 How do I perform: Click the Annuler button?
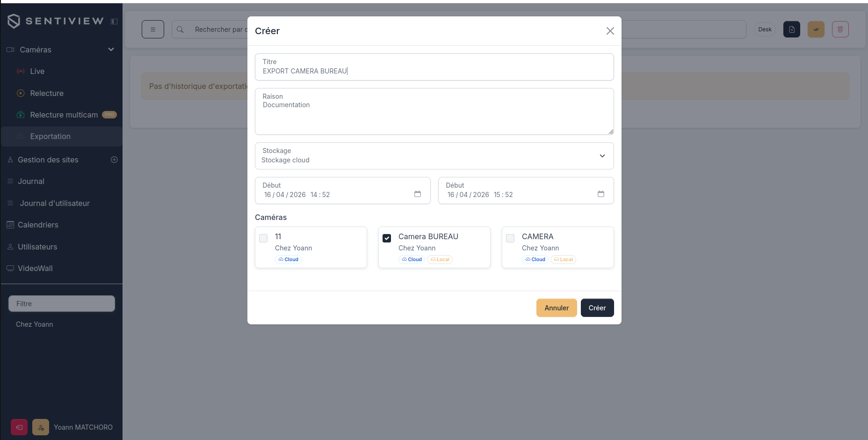tap(557, 308)
